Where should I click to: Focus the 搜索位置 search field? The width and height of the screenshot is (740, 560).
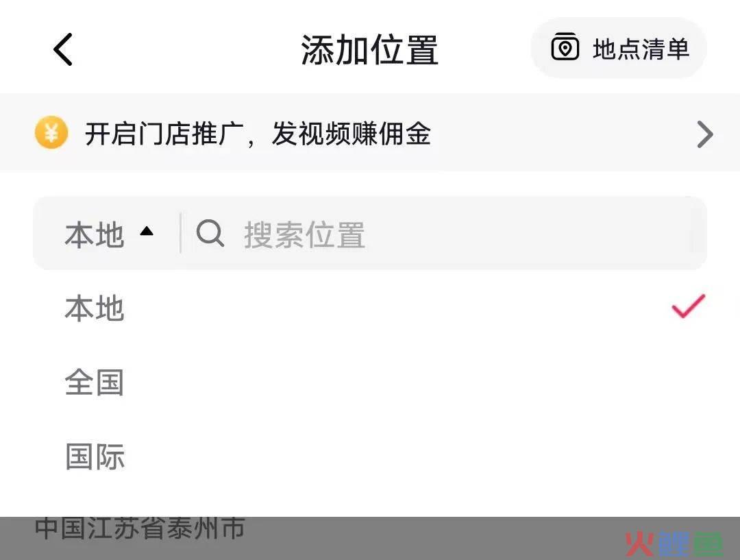coord(443,234)
